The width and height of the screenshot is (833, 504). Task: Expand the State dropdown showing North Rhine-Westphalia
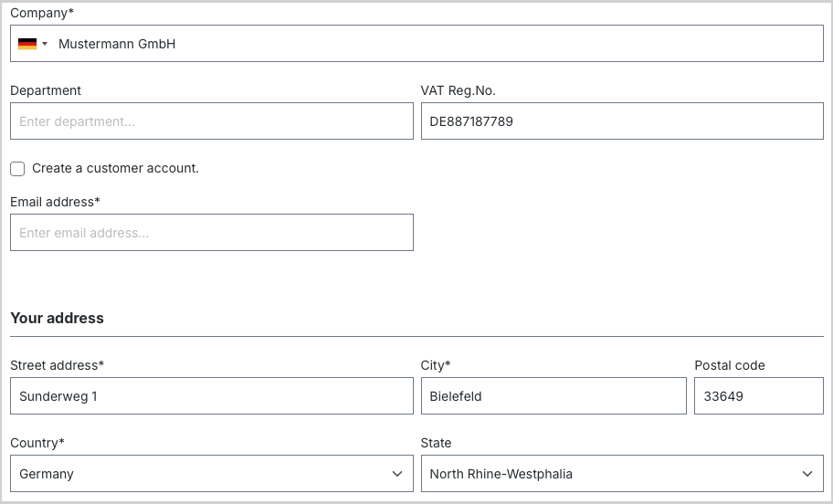[622, 473]
